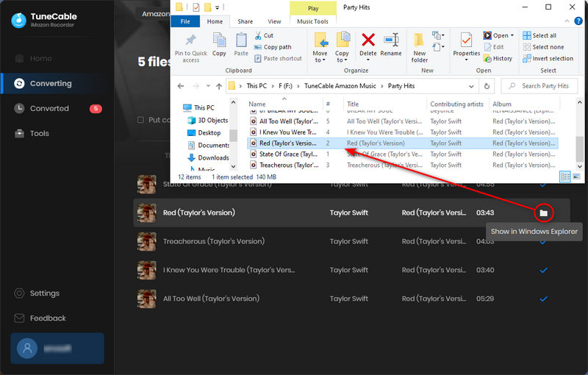Switch to the Share ribbon tab
This screenshot has height=375, width=588.
245,21
